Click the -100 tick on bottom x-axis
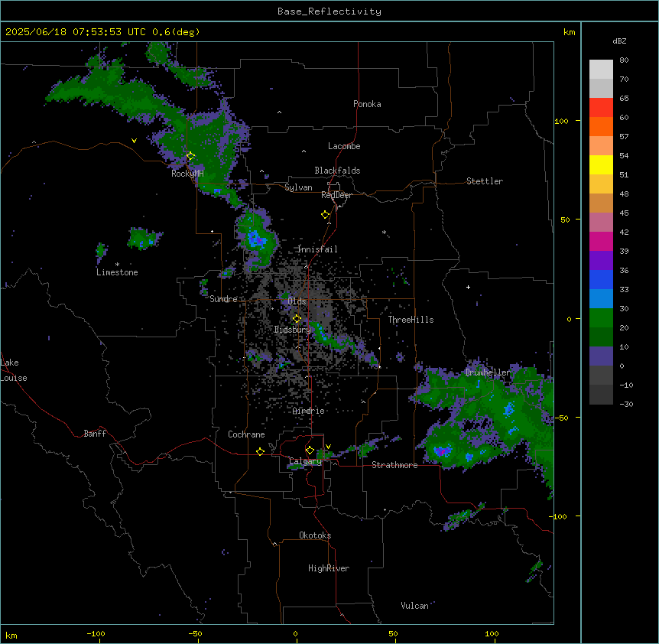The width and height of the screenshot is (659, 644). tap(96, 633)
